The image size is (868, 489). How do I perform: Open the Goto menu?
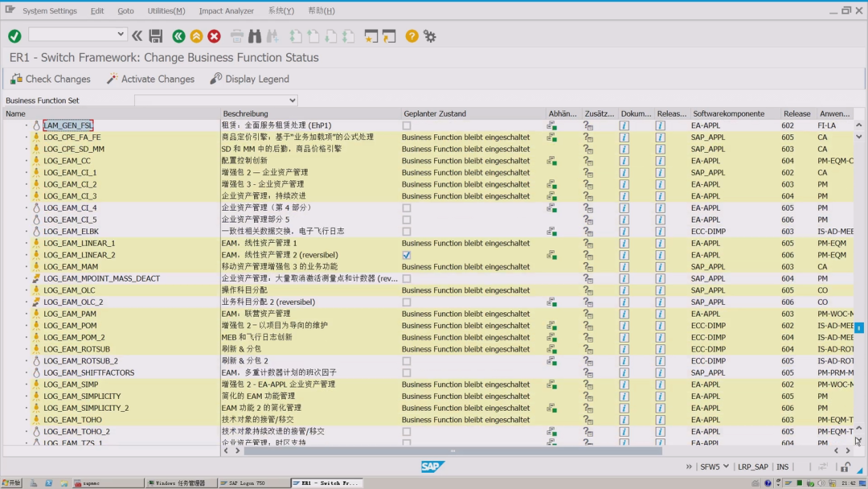pos(125,10)
